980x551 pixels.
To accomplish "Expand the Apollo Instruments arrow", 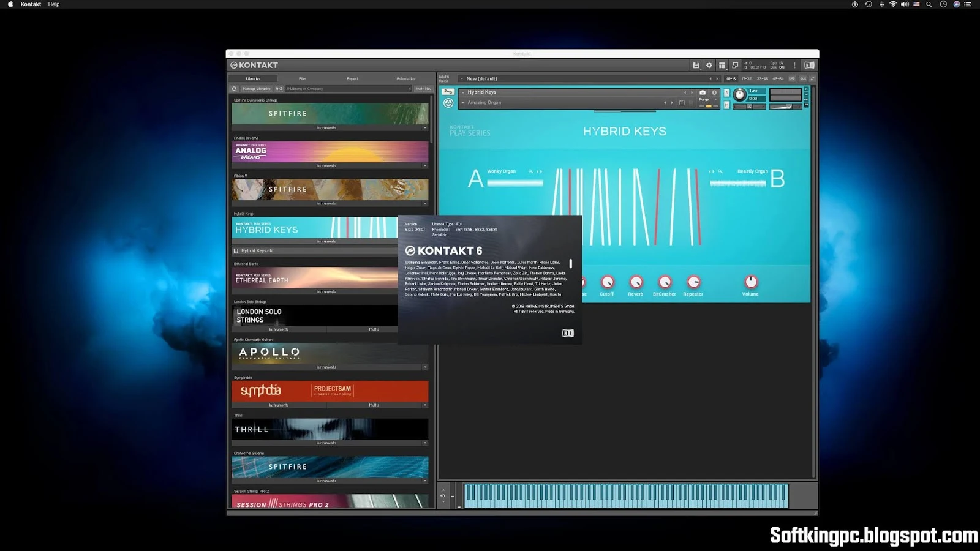I will (425, 367).
